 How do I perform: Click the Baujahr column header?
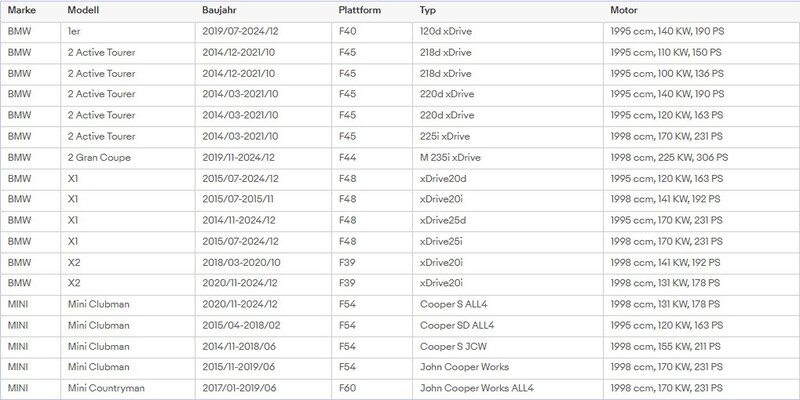(219, 10)
